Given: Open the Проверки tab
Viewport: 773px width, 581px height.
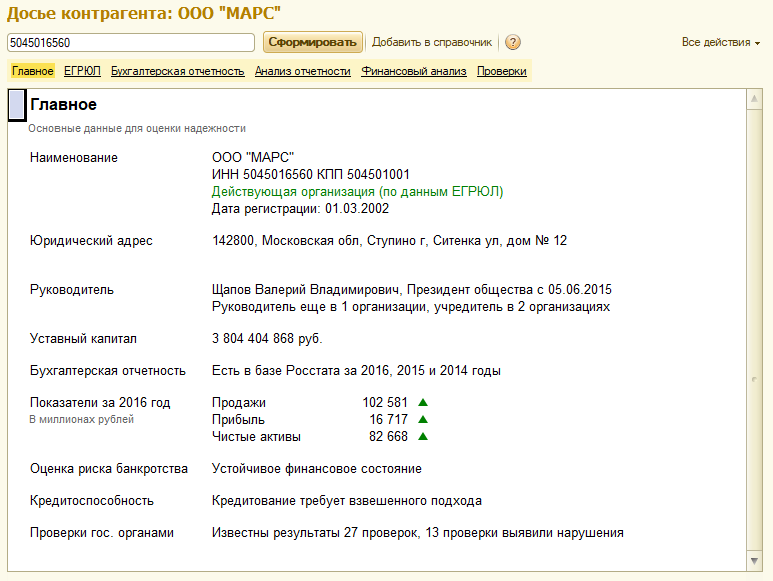Looking at the screenshot, I should pyautogui.click(x=501, y=71).
